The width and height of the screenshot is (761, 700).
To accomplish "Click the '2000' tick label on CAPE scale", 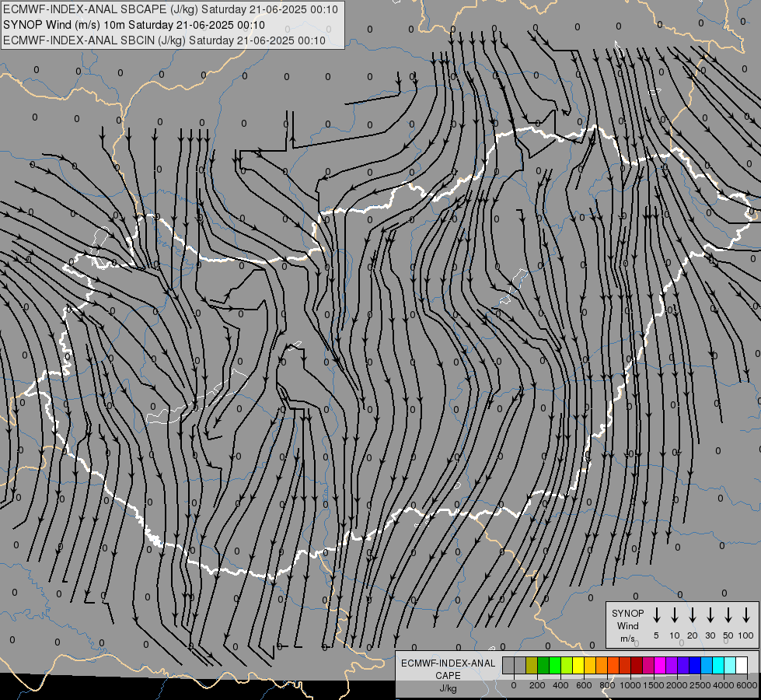I will coord(677,685).
